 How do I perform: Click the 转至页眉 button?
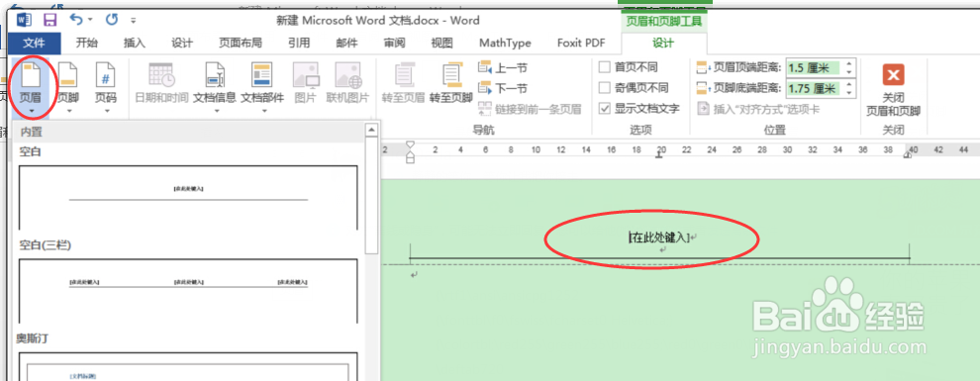(x=403, y=84)
